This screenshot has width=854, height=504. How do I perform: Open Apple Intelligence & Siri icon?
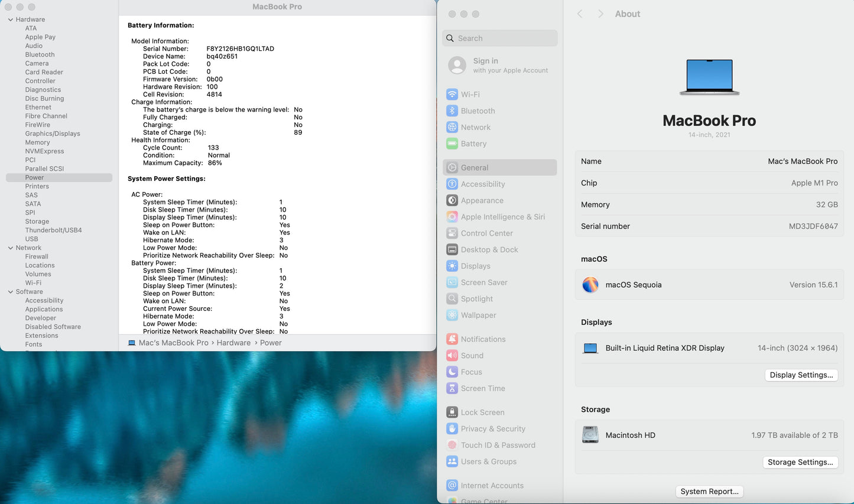452,217
